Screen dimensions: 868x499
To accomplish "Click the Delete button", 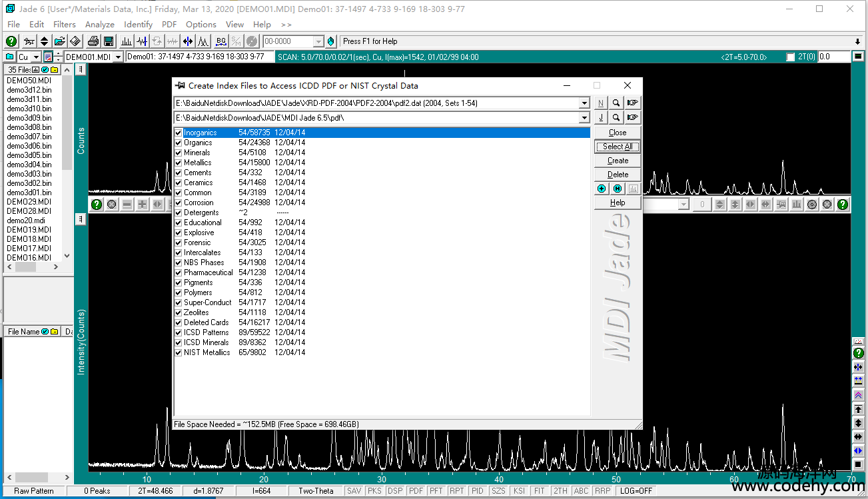I will [x=618, y=175].
